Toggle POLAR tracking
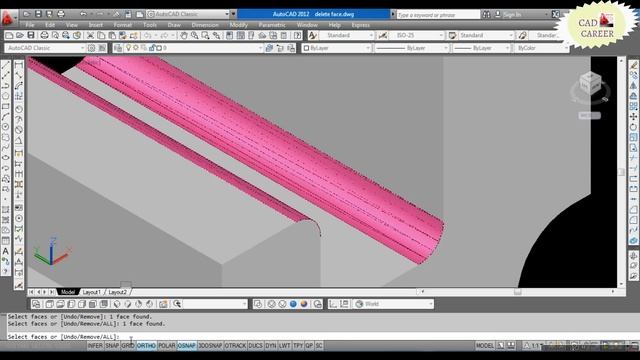Screen dimensions: 640x360 (x=167, y=346)
